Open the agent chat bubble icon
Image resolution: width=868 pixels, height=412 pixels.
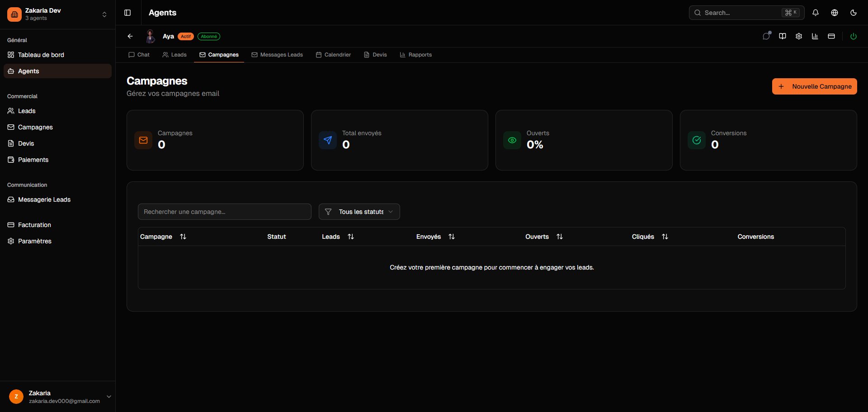tap(766, 36)
